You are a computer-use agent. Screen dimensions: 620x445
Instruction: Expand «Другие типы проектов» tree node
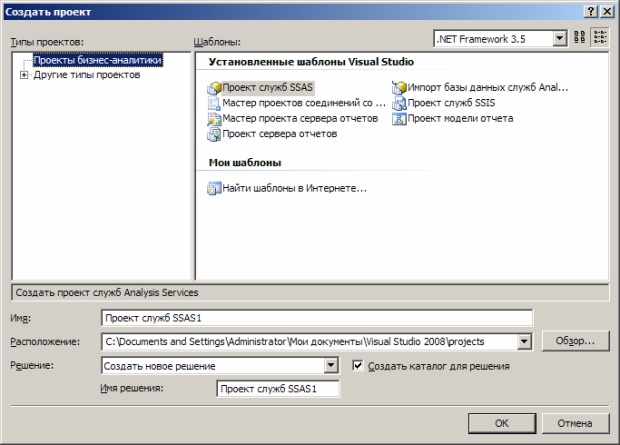click(x=24, y=75)
